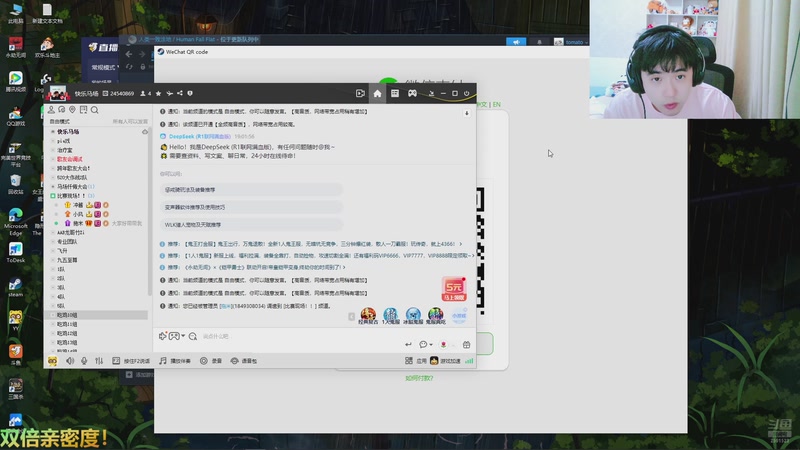The image size is (800, 450).
Task: Click the airplane icon in channel header
Action: (x=169, y=93)
